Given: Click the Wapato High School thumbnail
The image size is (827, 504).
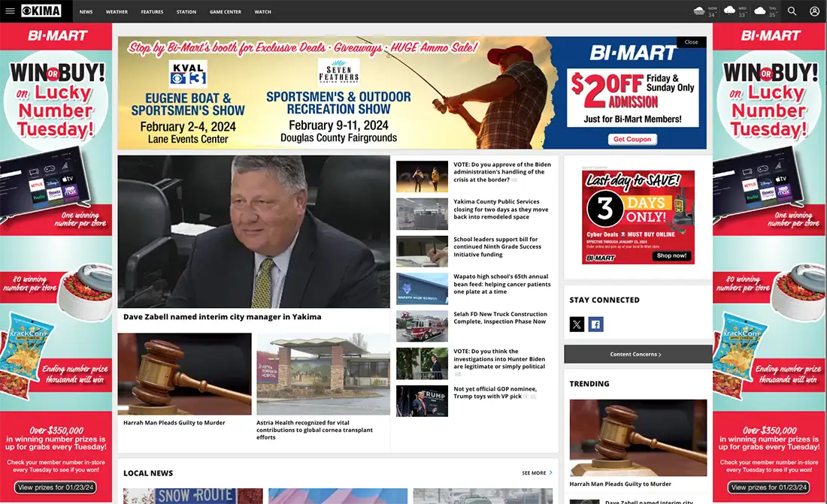Looking at the screenshot, I should [422, 289].
